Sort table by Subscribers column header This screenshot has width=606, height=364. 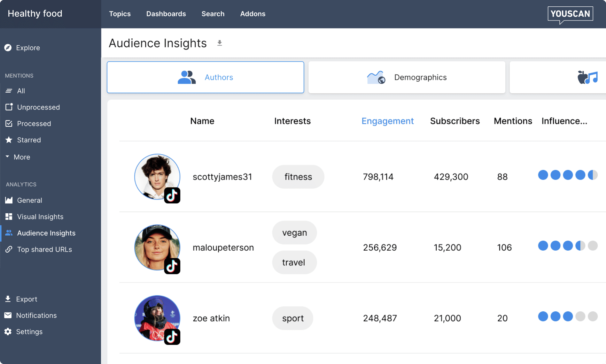(454, 121)
